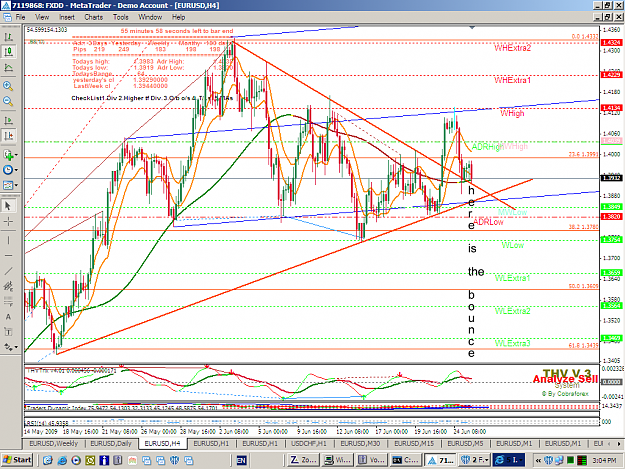Select the Vertical Line drawing tool

click(8, 240)
